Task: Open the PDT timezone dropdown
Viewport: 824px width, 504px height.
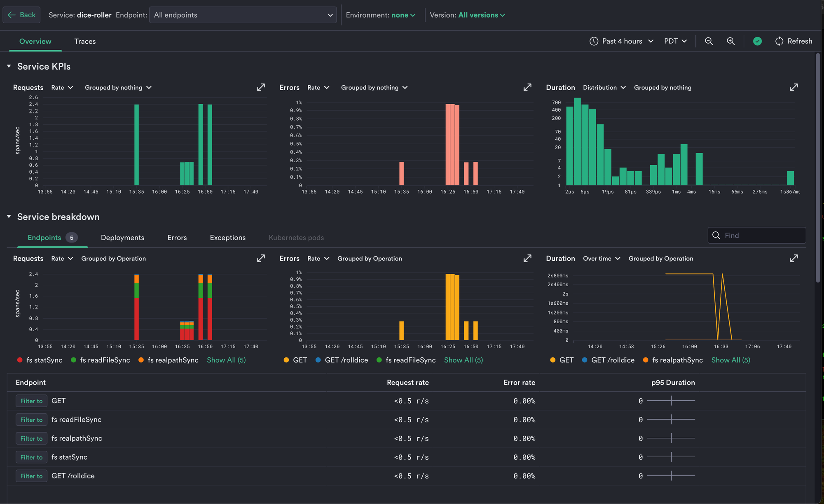Action: coord(675,41)
